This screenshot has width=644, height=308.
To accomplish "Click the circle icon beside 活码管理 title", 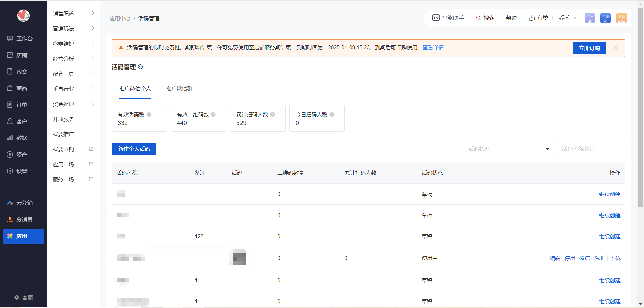I will (x=140, y=67).
